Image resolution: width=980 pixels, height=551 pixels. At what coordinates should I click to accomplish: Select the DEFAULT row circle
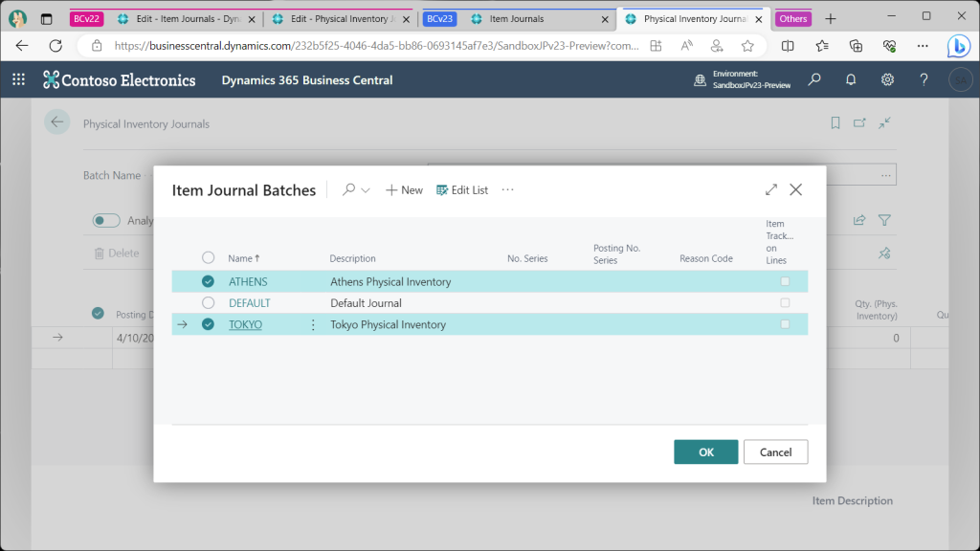[x=208, y=303]
